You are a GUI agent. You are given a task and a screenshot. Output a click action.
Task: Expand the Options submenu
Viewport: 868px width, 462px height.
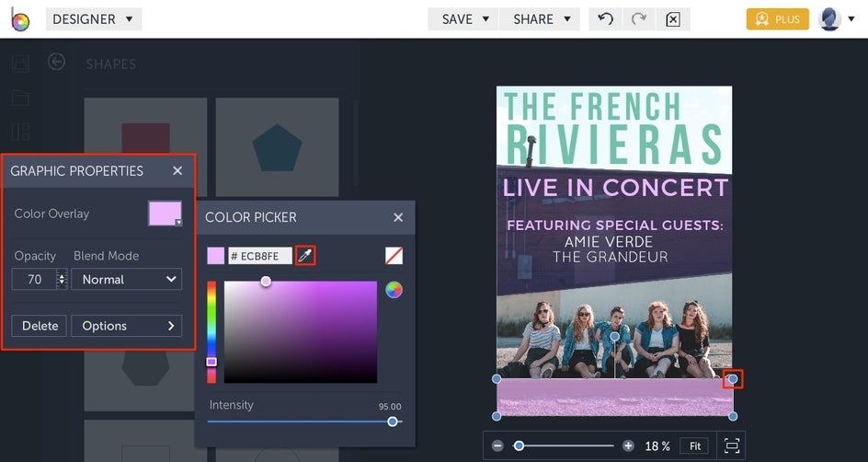(x=126, y=326)
